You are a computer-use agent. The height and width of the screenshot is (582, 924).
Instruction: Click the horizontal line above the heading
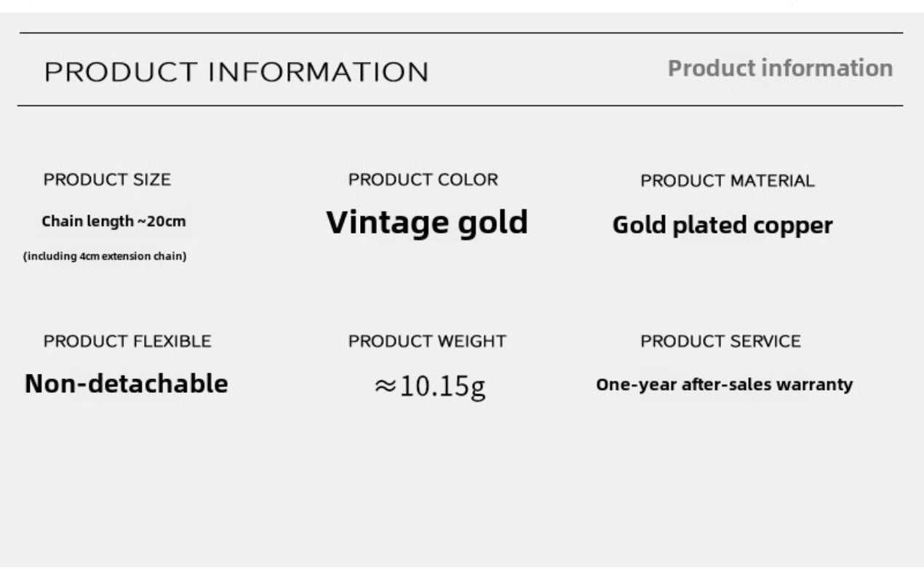click(x=461, y=33)
